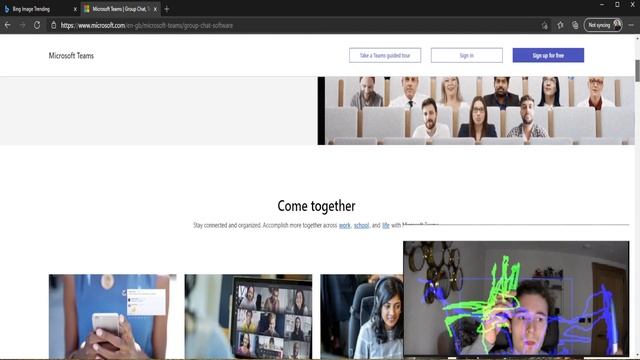Click the Sign up for free button

(548, 55)
